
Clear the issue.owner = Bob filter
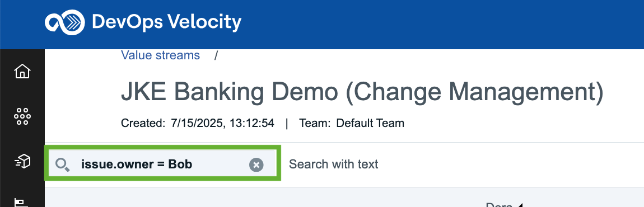click(256, 164)
